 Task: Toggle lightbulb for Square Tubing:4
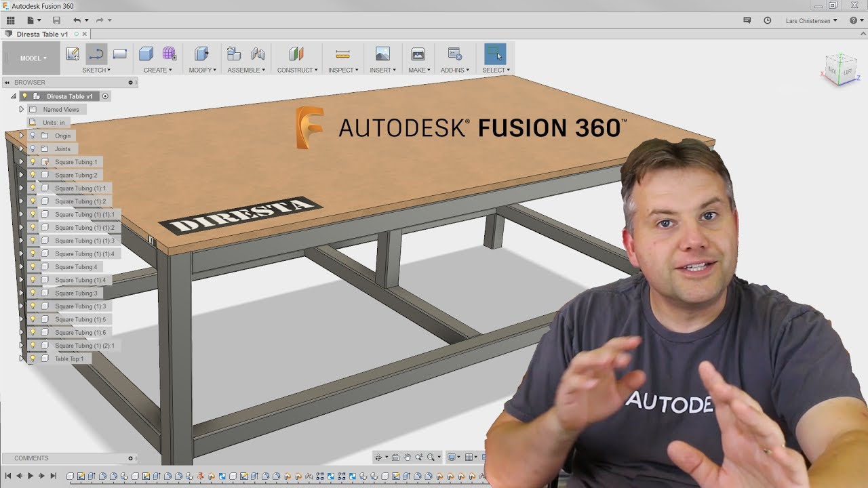click(33, 267)
